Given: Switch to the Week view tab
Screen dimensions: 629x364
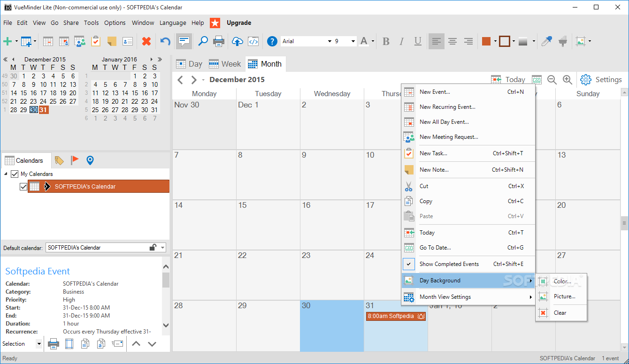Looking at the screenshot, I should click(225, 64).
